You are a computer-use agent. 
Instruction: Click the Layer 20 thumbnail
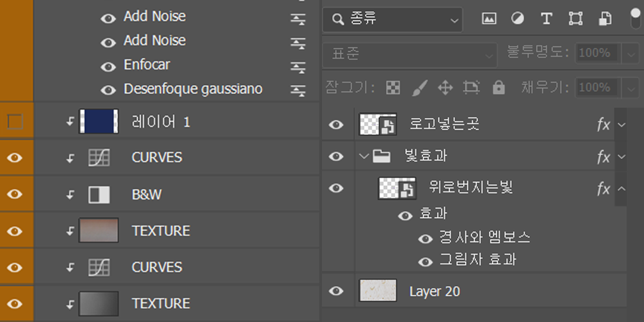(378, 291)
